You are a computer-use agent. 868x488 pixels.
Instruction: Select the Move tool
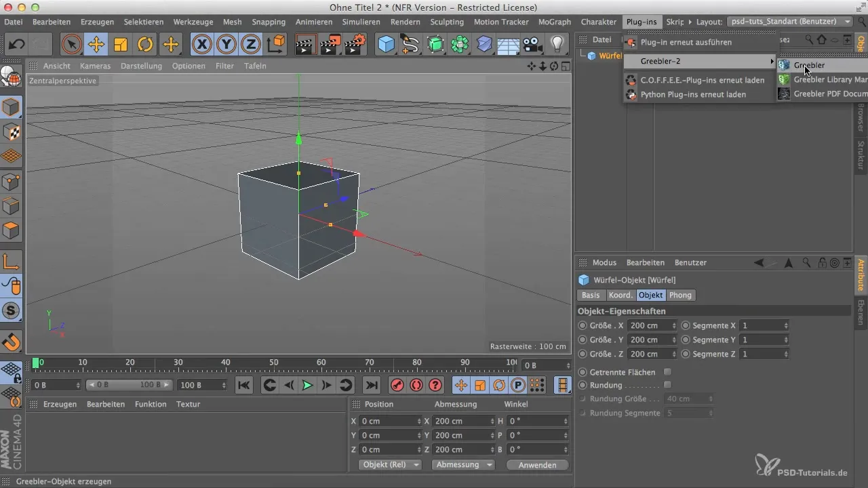click(x=96, y=45)
